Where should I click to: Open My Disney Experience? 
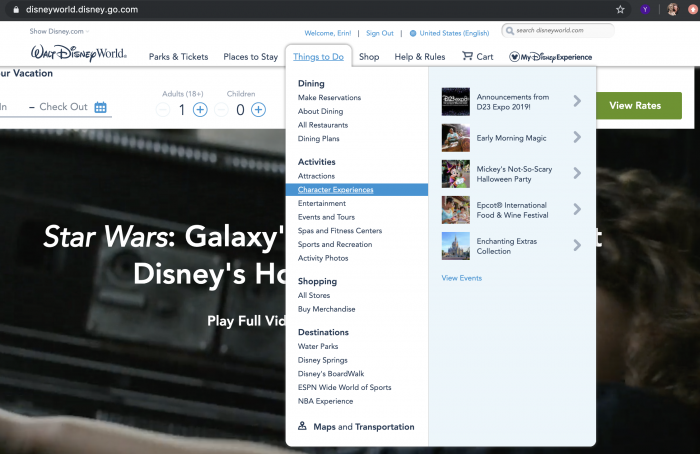[550, 57]
